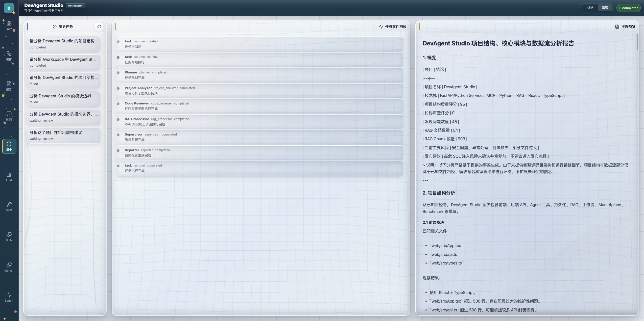
Task: Open task 分析这个项目并给出重构建议
Action: [63, 136]
